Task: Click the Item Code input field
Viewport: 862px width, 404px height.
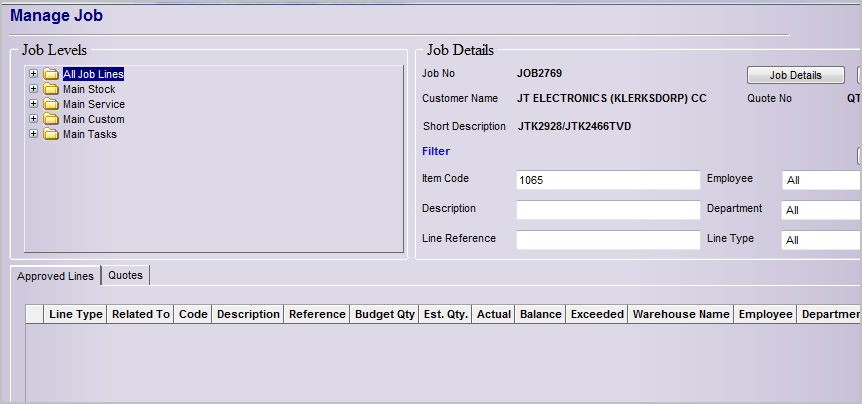Action: pos(607,180)
